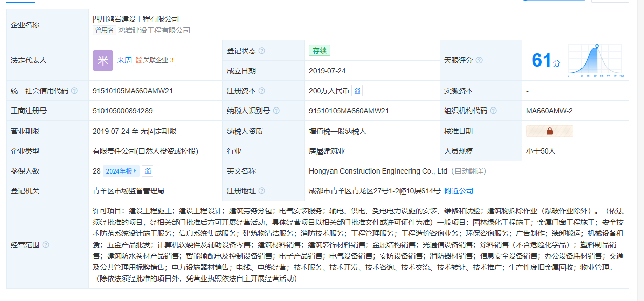The height and width of the screenshot is (301, 644).
Task: Click the 米 avatar of legal representative
Action: (102, 60)
